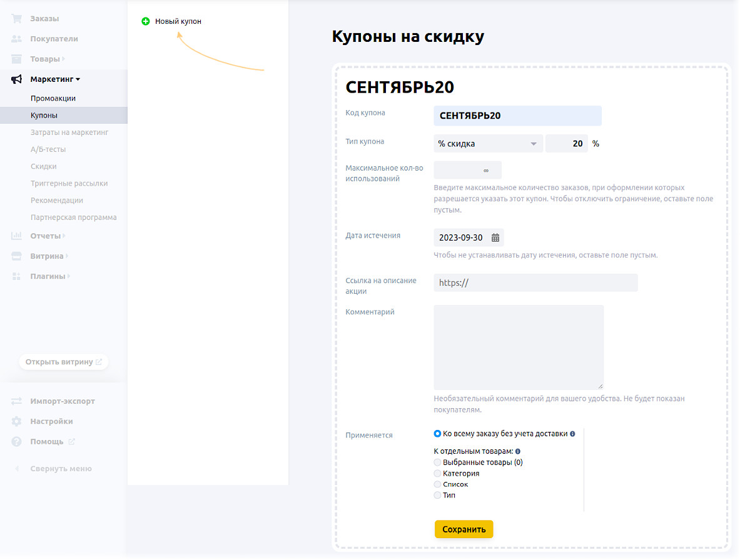Screen dimensions: 740x560
Task: Click the megaphone Marketing icon
Action: point(17,79)
